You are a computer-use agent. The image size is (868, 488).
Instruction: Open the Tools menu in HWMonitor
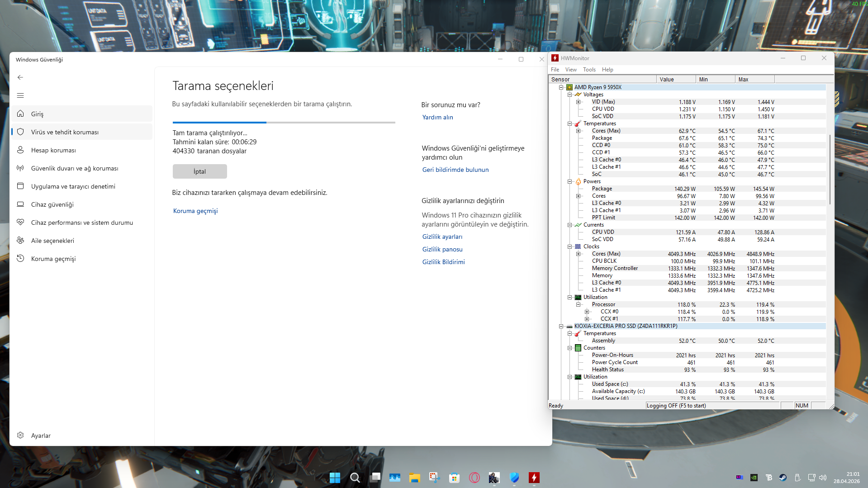point(589,70)
